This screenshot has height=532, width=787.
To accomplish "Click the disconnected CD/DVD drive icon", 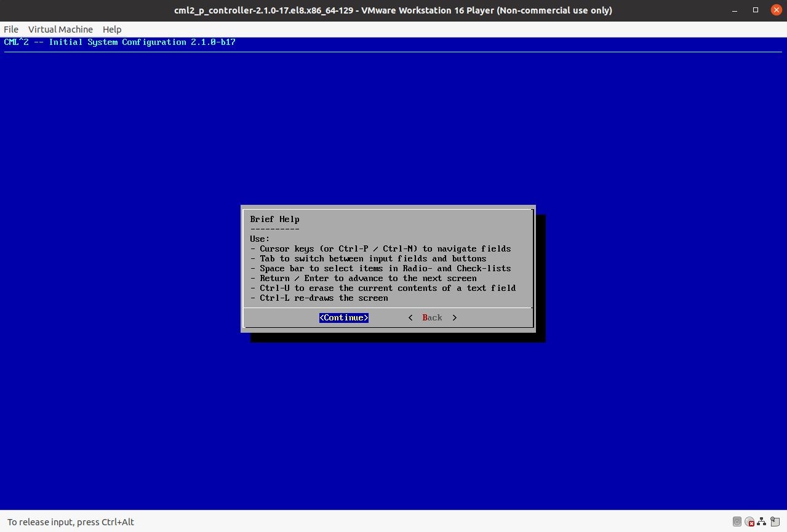I will click(x=749, y=522).
